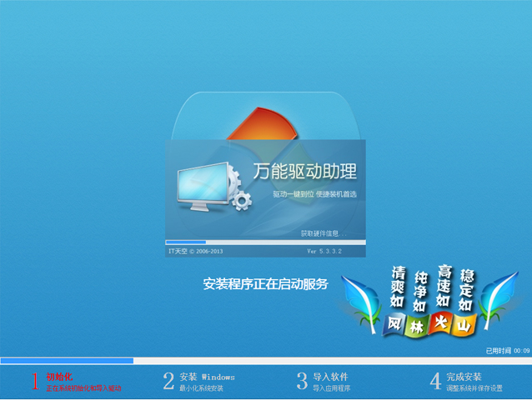Click the green 林 flag tile
Viewport: 532px width, 401px height.
417,326
